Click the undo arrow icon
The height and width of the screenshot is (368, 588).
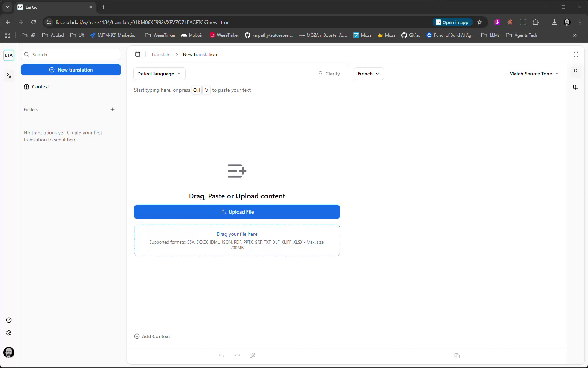click(x=222, y=356)
